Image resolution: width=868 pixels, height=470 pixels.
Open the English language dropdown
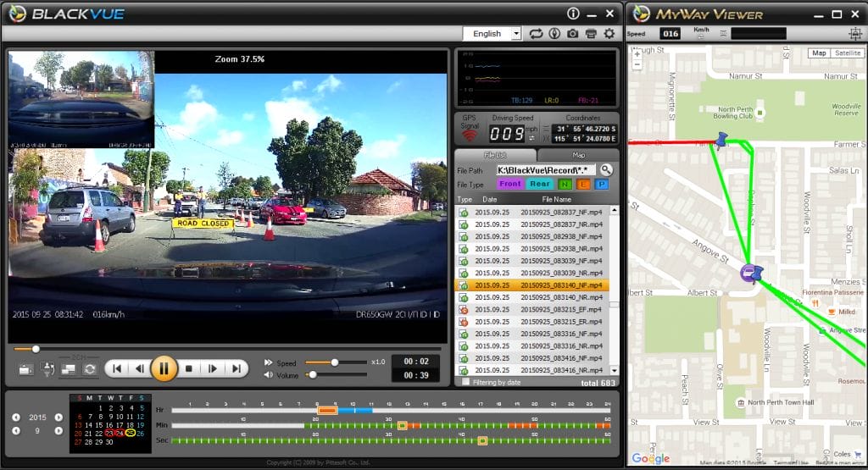pyautogui.click(x=516, y=34)
